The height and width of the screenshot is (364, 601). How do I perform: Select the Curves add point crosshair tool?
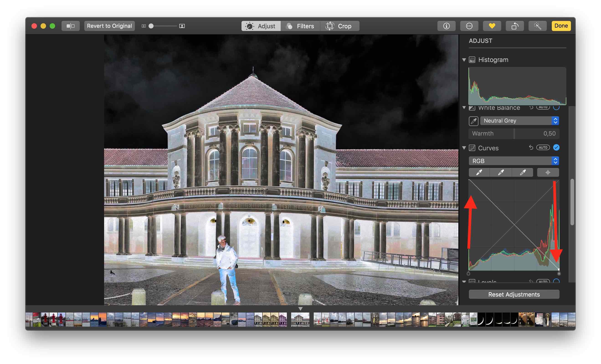548,172
